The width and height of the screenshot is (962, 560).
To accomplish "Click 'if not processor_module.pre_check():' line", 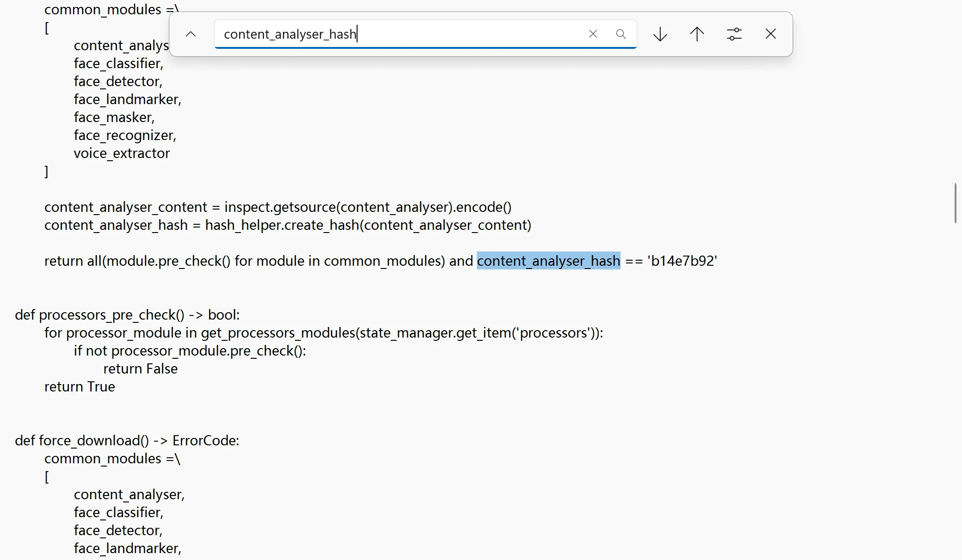I will 190,351.
